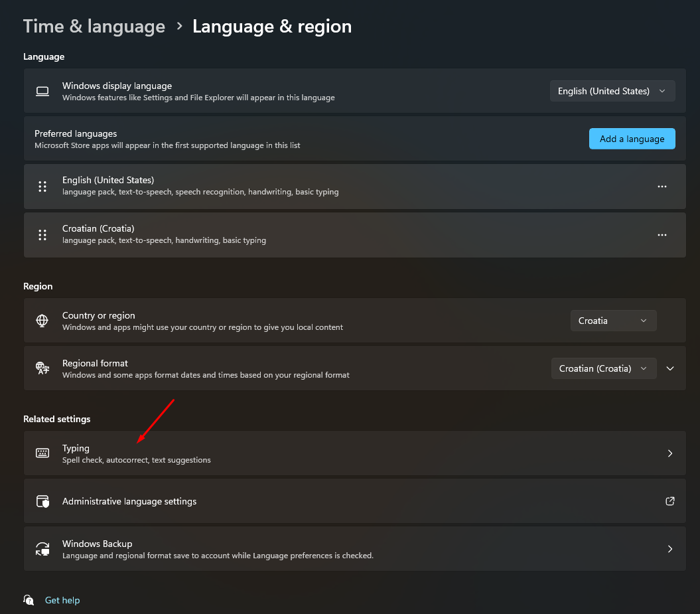Click the keyboard icon for Typing
700x614 pixels.
[42, 453]
